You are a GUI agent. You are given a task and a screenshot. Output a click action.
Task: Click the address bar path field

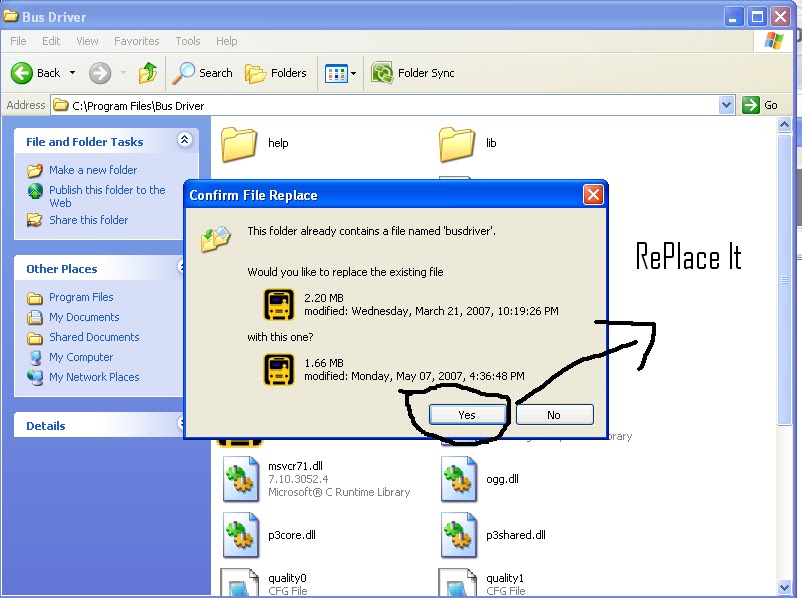coord(385,105)
